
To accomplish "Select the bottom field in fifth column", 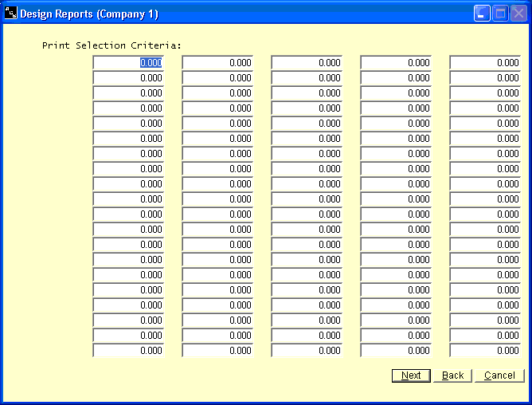I will click(x=485, y=351).
